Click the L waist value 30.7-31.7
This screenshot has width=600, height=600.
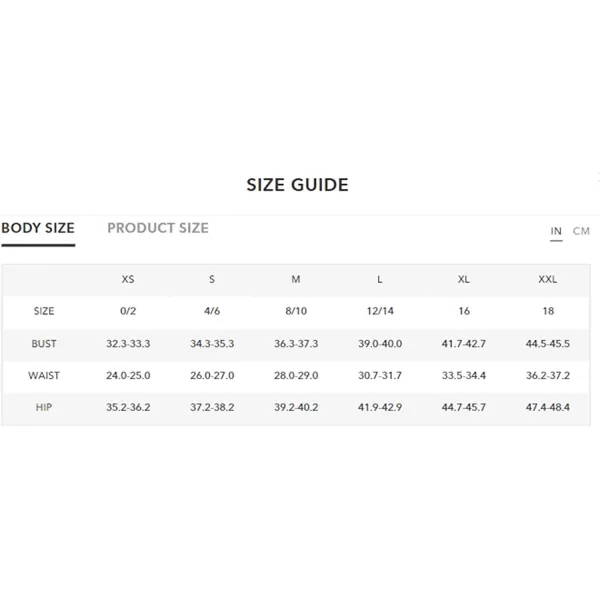pyautogui.click(x=380, y=375)
